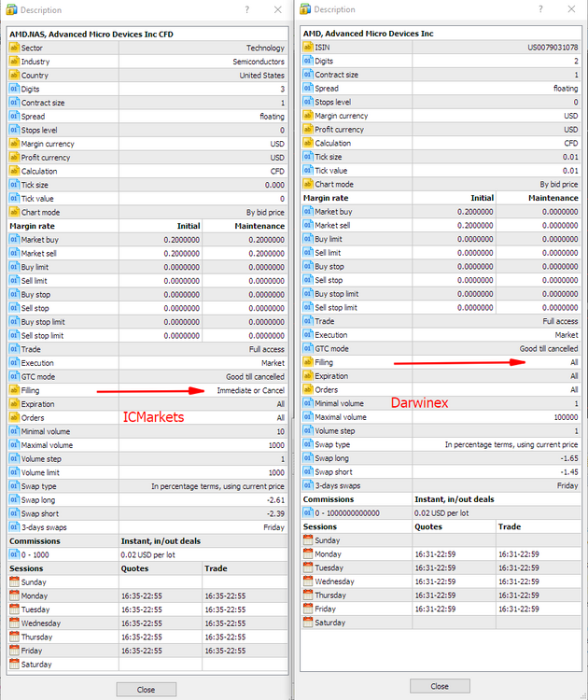Click the Swap short icon in right window

(308, 471)
